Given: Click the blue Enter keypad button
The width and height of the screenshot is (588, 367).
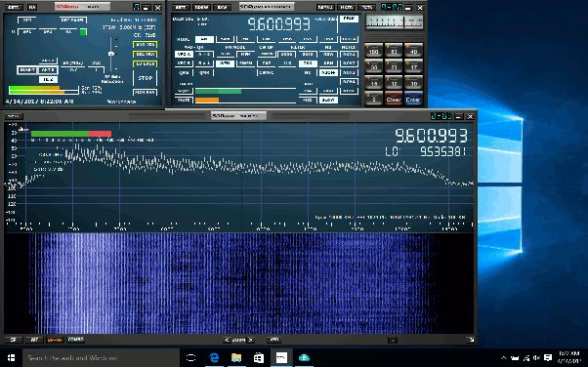Looking at the screenshot, I should (x=413, y=99).
